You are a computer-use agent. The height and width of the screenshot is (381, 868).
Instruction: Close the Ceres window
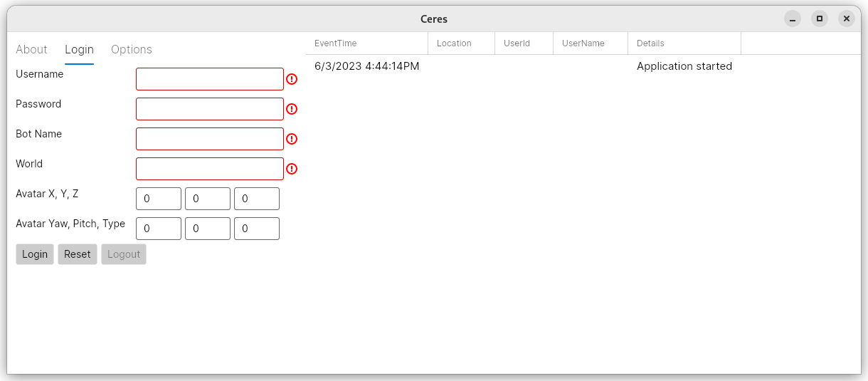tap(846, 19)
